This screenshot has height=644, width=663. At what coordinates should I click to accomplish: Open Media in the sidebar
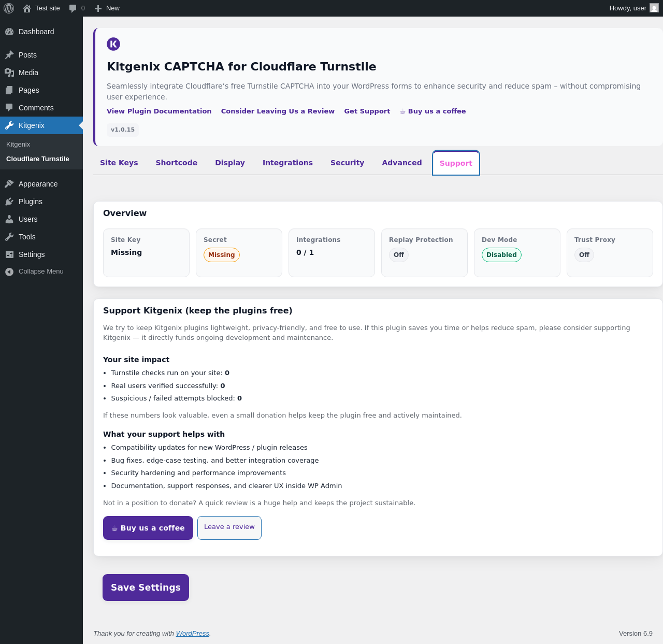point(41,73)
